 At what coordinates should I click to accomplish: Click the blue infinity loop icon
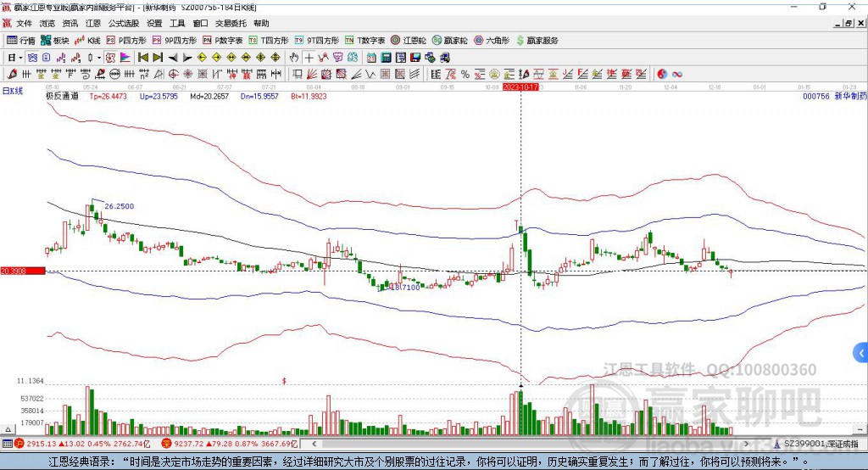click(x=677, y=74)
